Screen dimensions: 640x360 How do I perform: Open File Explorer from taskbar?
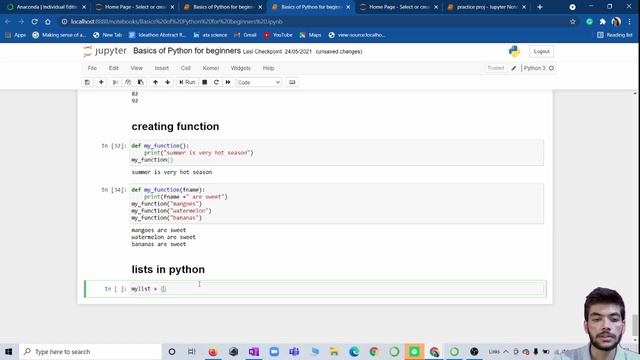tap(334, 351)
